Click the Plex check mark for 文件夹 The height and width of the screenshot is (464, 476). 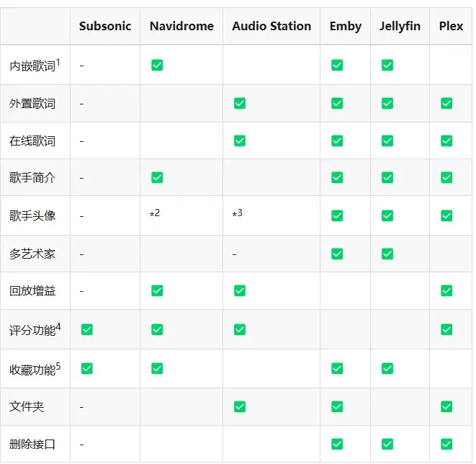pyautogui.click(x=446, y=406)
